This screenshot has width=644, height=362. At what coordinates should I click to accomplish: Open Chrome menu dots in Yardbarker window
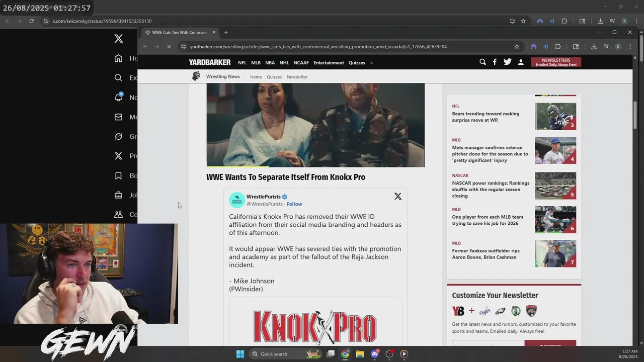[x=630, y=46]
